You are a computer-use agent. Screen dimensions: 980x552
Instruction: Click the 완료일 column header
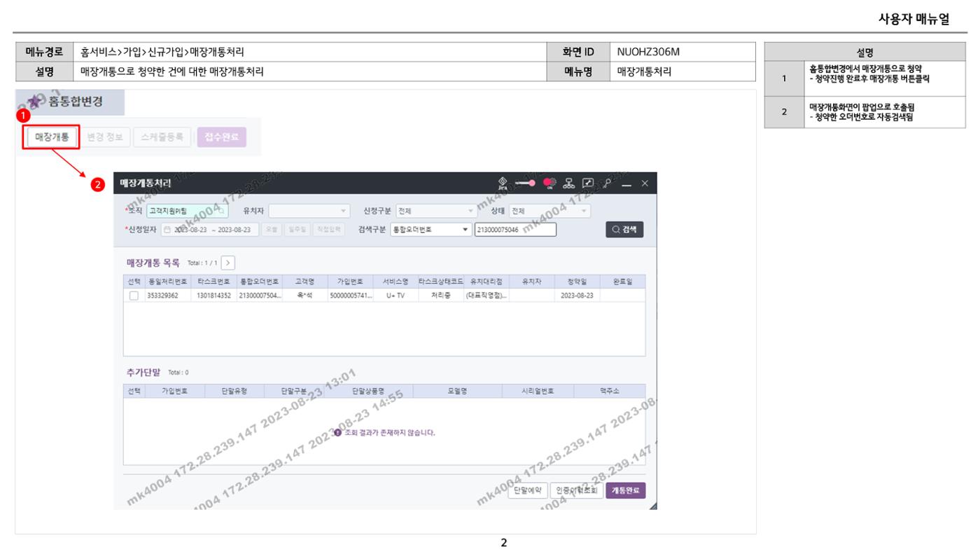[622, 282]
